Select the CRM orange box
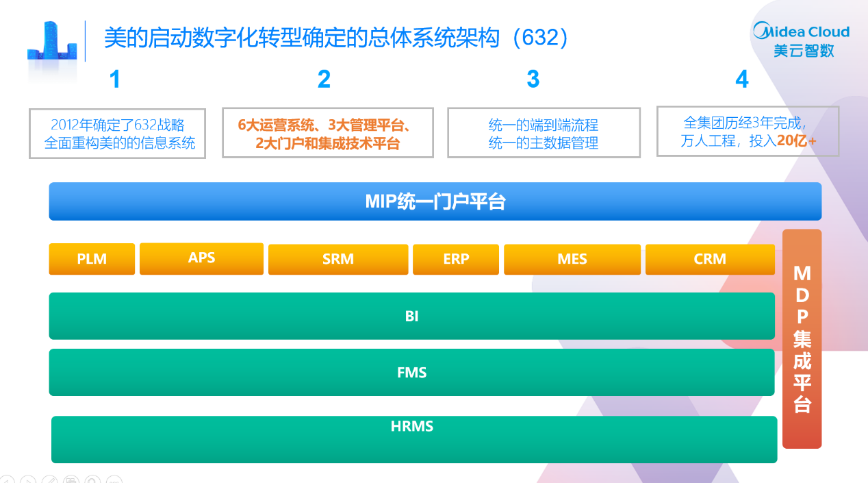The image size is (868, 483). pos(710,259)
